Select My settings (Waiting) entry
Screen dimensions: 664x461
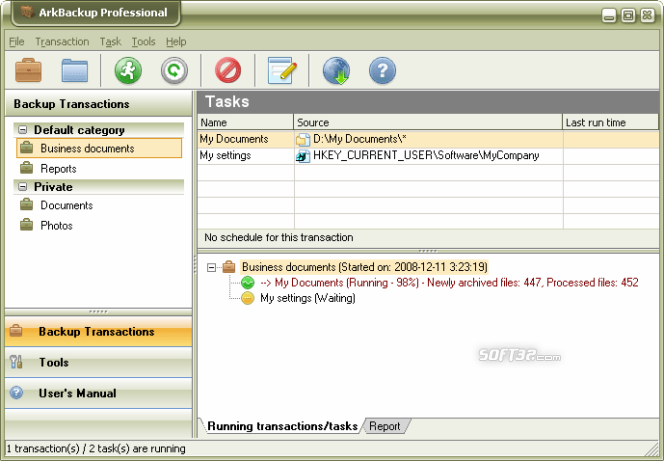coord(308,298)
